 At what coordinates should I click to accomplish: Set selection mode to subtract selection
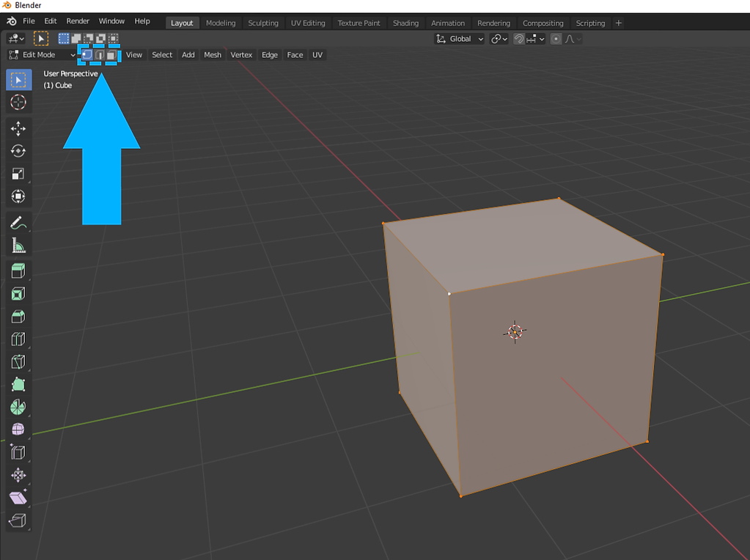point(89,39)
